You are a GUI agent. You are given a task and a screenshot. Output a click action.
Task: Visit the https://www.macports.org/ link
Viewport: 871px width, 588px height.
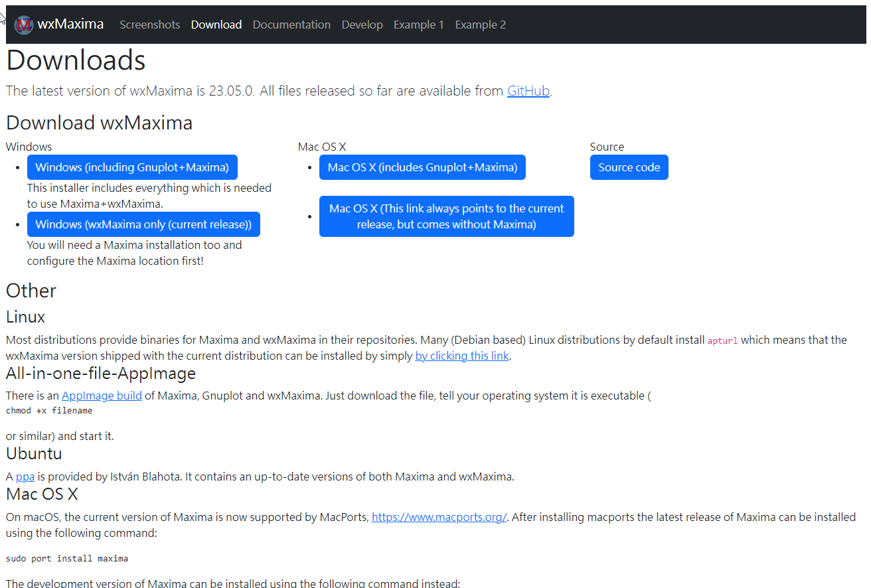pyautogui.click(x=439, y=517)
